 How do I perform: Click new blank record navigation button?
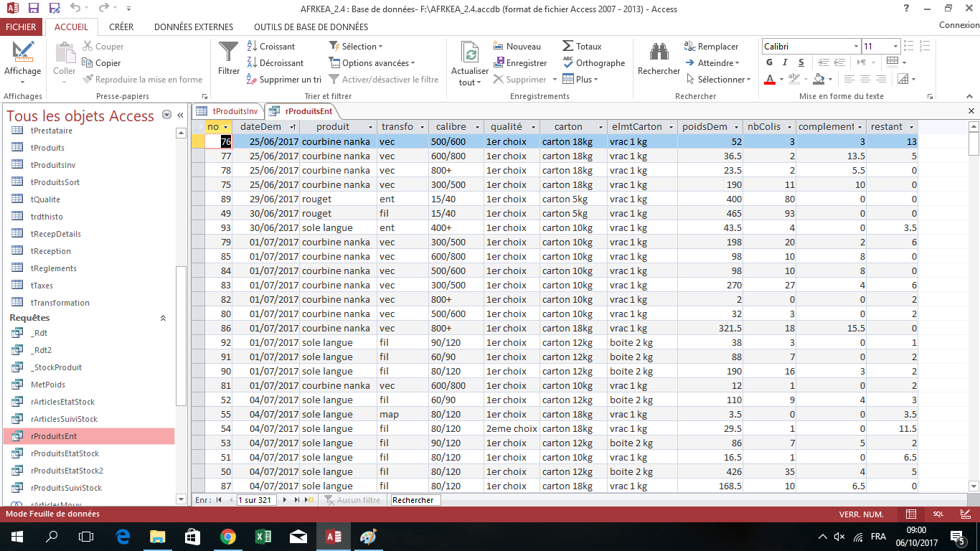(x=308, y=500)
